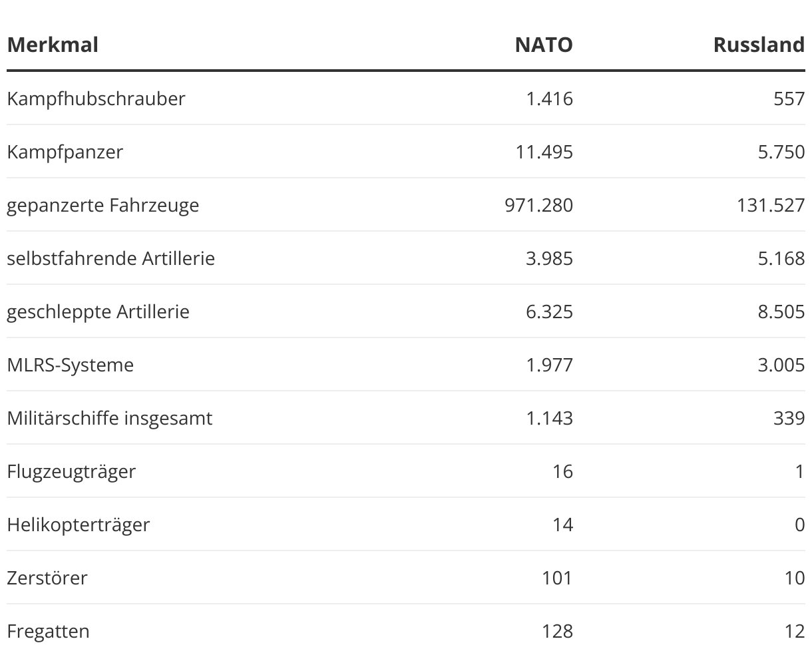Sort by the NATO column header
812x663 pixels.
[x=543, y=45]
